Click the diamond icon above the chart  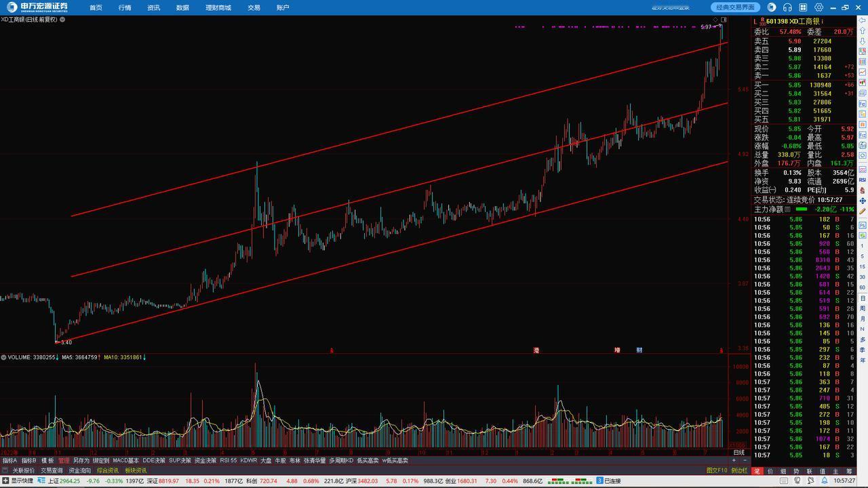[x=715, y=20]
